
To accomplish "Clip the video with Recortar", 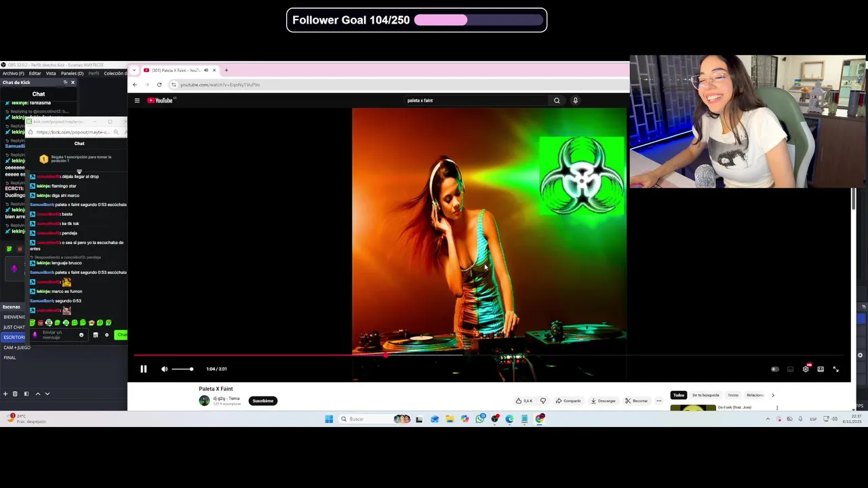I will 636,401.
